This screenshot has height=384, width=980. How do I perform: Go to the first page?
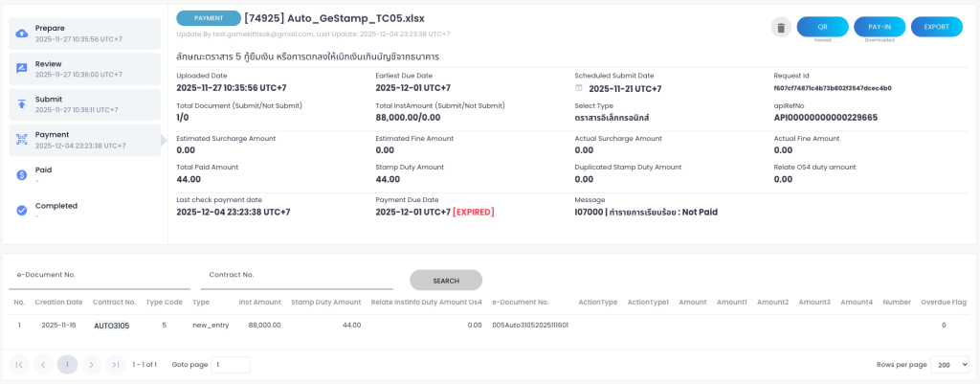(x=19, y=365)
